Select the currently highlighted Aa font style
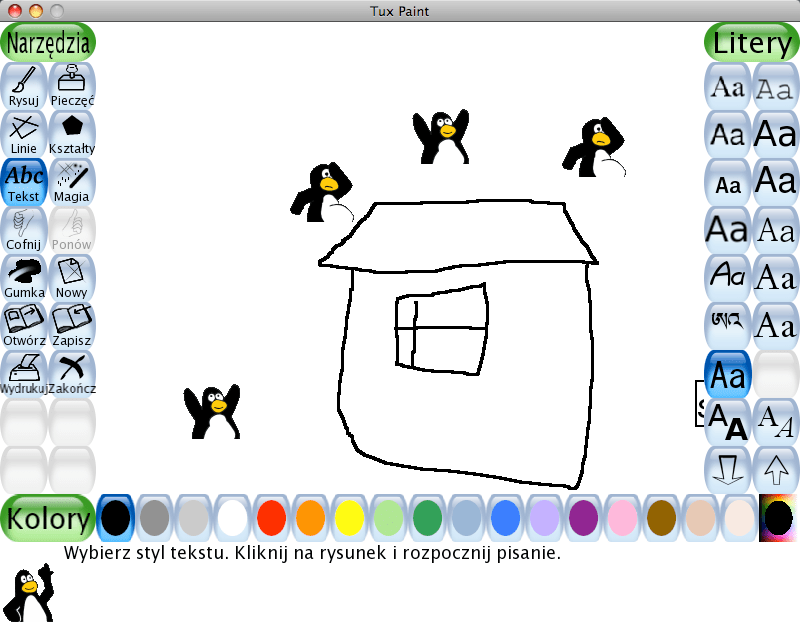Image resolution: width=800 pixels, height=622 pixels. pos(727,374)
